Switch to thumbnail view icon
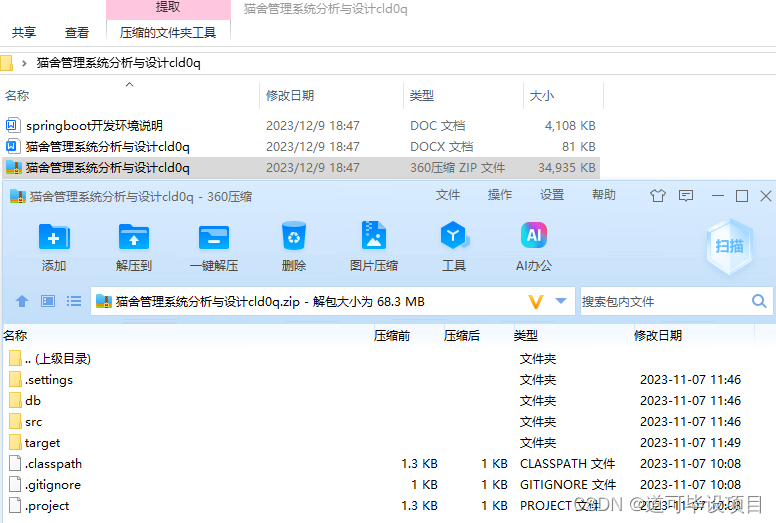The image size is (776, 523). click(x=48, y=301)
